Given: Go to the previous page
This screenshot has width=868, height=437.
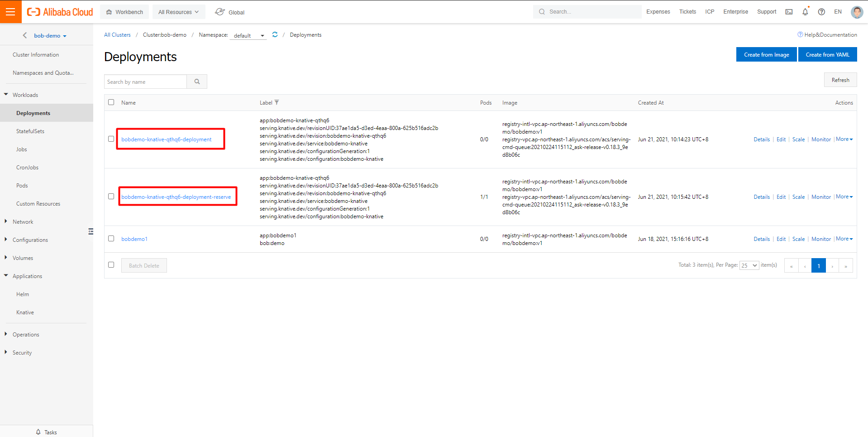Looking at the screenshot, I should pos(805,266).
